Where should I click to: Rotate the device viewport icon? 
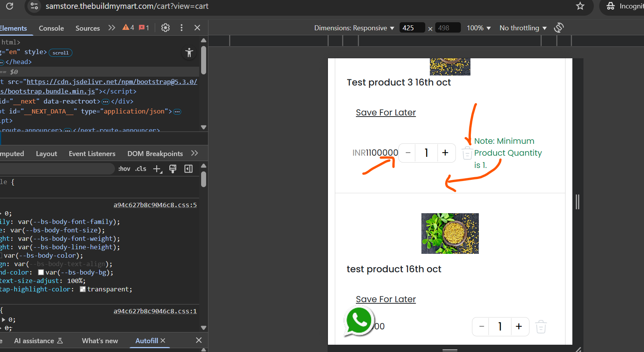point(559,28)
